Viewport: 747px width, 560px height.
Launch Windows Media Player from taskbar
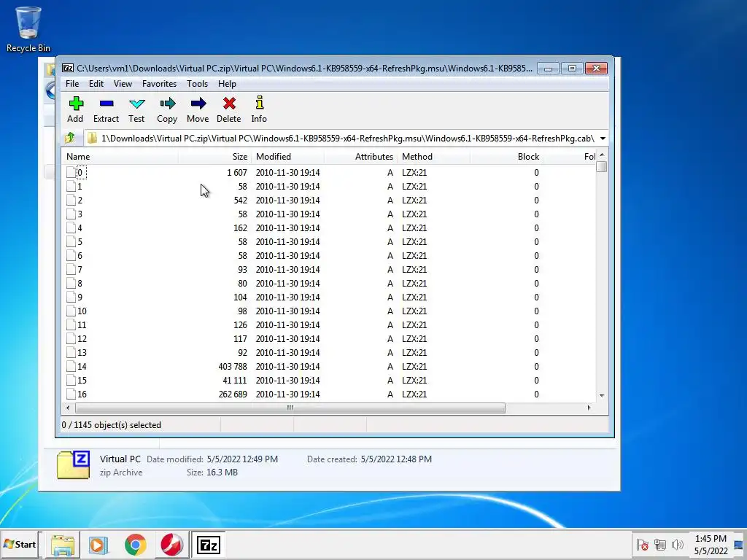click(98, 545)
